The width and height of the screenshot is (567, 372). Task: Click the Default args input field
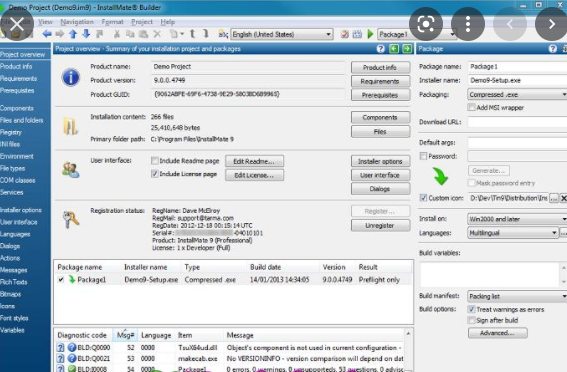[x=517, y=142]
